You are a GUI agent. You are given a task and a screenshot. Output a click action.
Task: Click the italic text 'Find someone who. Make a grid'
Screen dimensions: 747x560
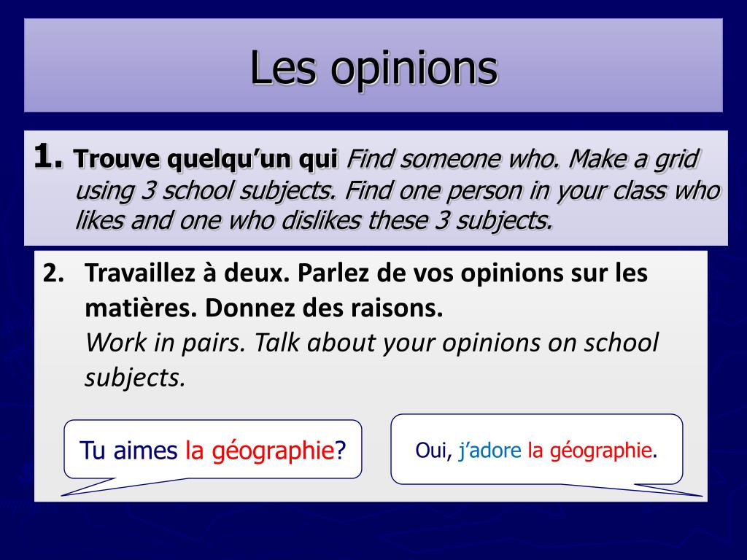522,159
